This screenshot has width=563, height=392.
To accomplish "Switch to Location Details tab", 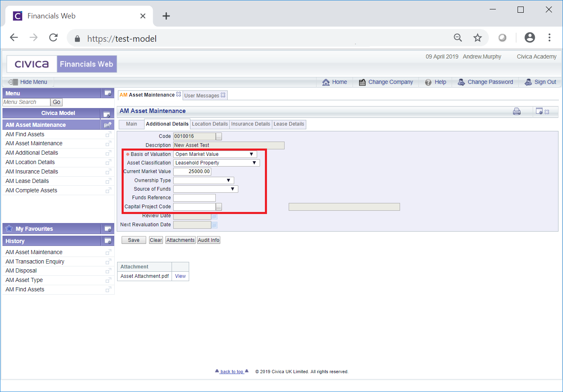I will (210, 124).
